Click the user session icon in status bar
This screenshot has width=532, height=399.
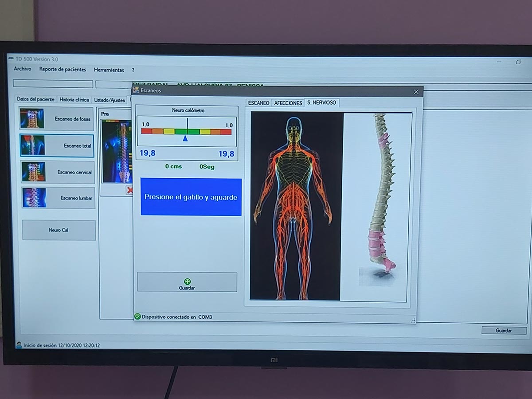click(19, 345)
